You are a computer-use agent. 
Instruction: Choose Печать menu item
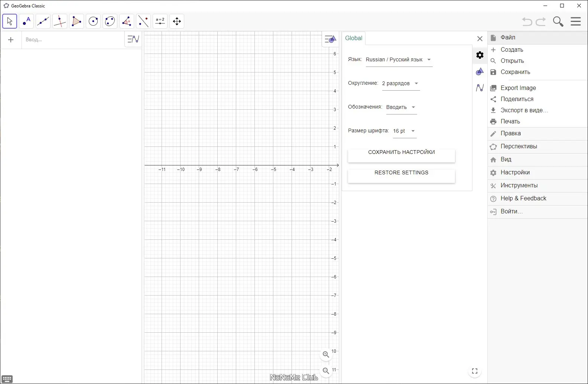point(537,122)
